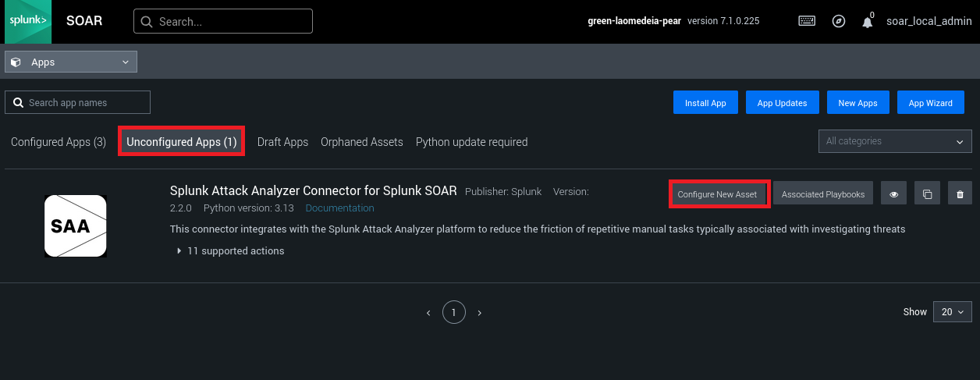
Task: Expand the 11 supported actions list
Action: (230, 251)
